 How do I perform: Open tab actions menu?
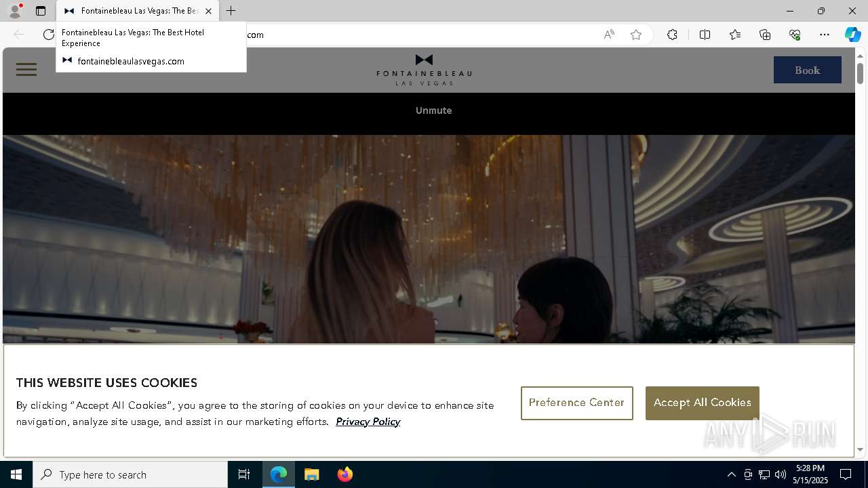(x=41, y=11)
